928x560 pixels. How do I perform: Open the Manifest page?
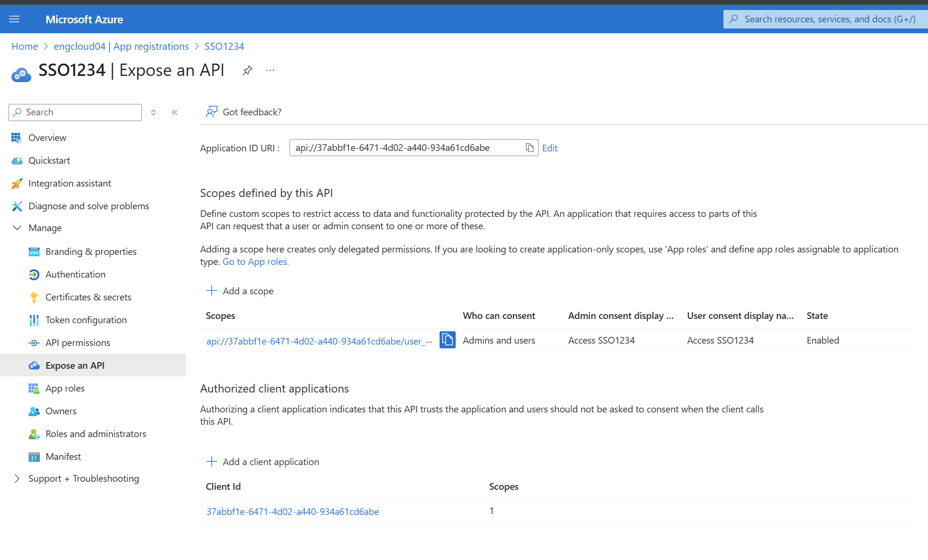click(63, 457)
